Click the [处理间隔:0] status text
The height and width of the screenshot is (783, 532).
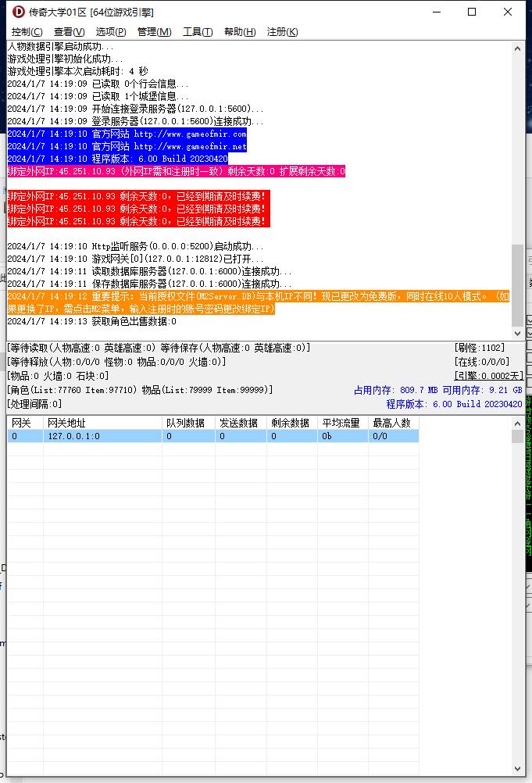pos(34,404)
